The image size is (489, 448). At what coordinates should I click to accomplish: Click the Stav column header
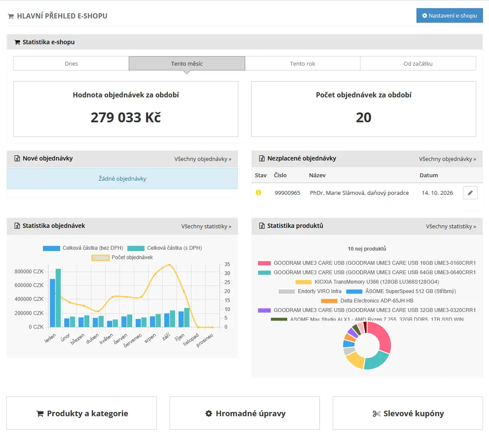pos(261,175)
